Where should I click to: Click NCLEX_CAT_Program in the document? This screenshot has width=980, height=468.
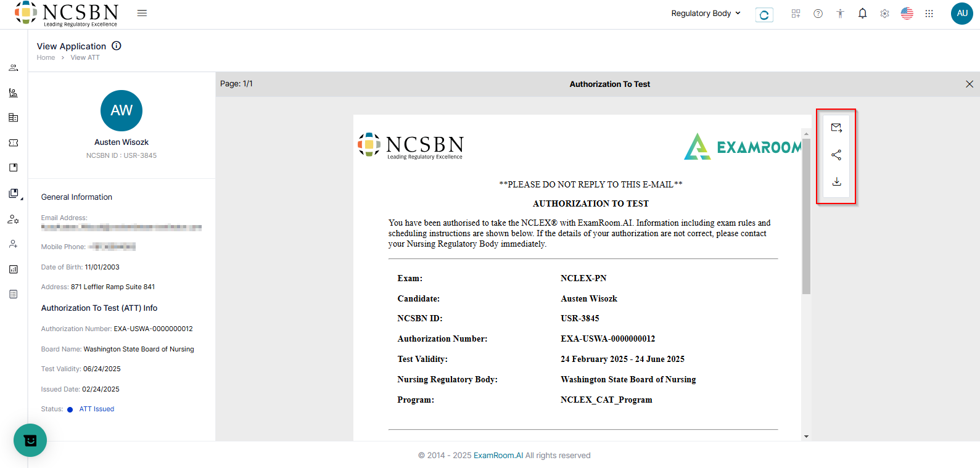point(606,400)
